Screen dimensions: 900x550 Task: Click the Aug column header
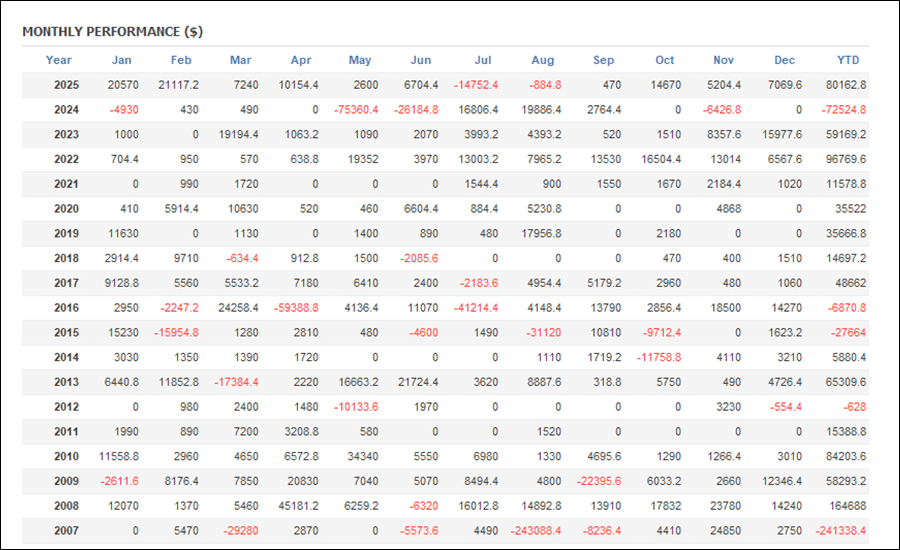tap(543, 60)
